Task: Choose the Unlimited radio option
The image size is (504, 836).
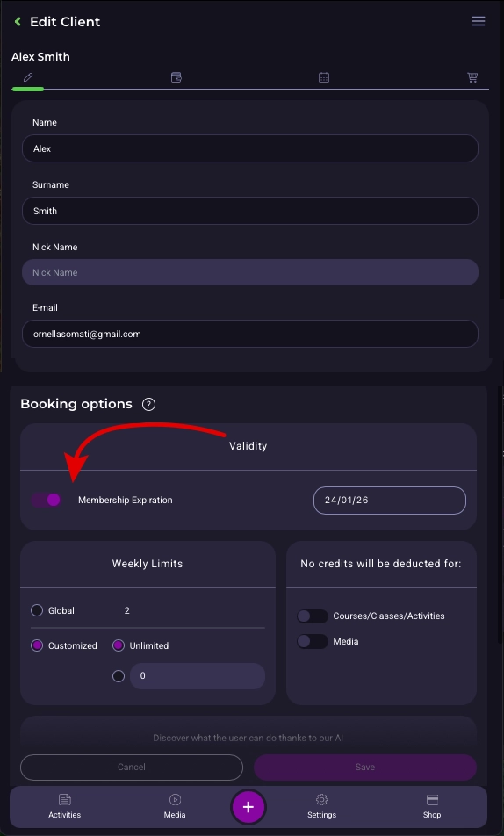Action: tap(119, 645)
